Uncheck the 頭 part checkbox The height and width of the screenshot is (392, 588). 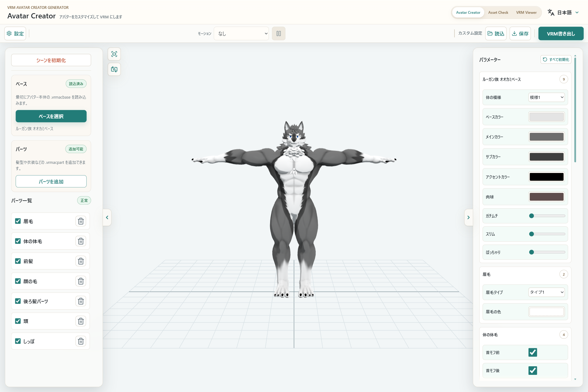pyautogui.click(x=18, y=321)
